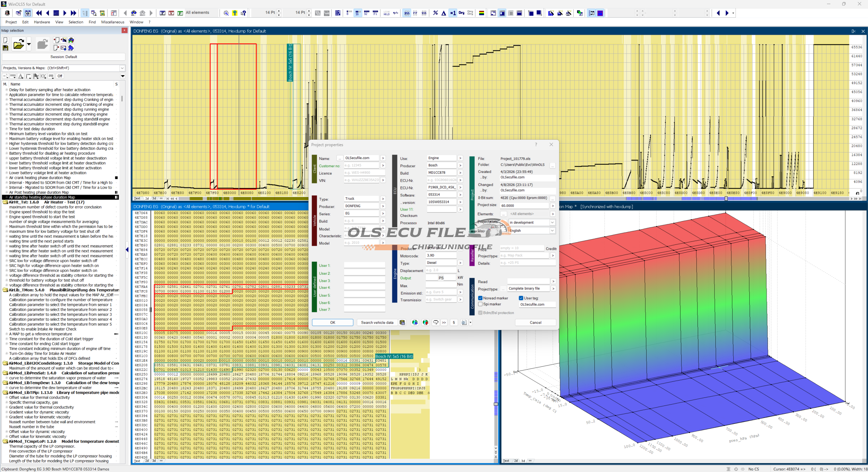This screenshot has height=472, width=868.
Task: Click the open folder icon in Map selection
Action: pos(18,44)
